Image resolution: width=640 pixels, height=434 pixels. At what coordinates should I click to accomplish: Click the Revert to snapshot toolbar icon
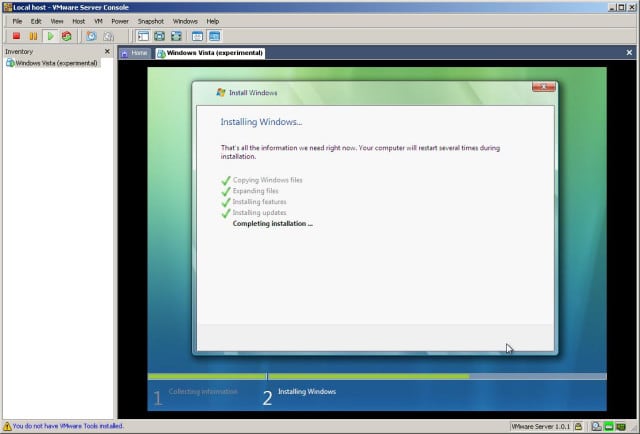(108, 36)
